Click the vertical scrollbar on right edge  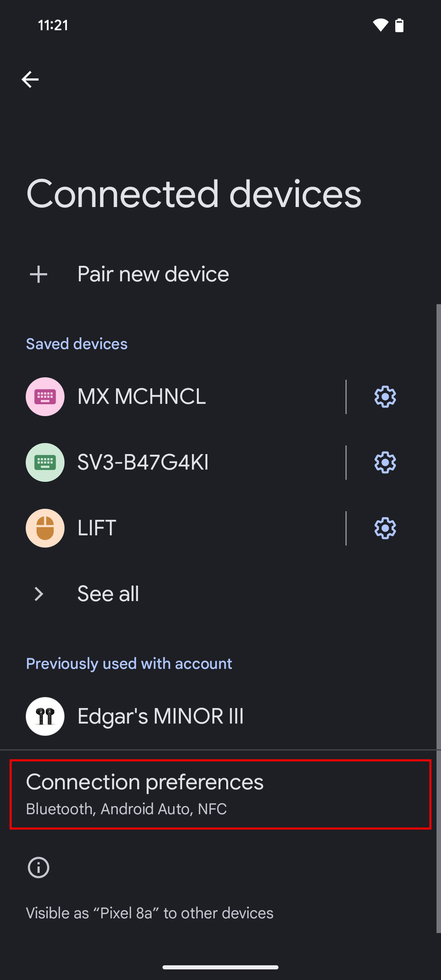439,612
